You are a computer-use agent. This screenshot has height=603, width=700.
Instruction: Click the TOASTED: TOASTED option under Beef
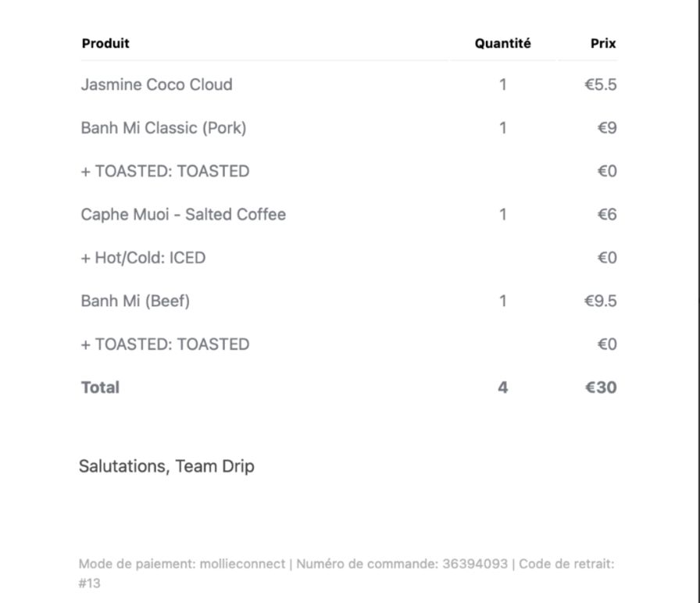tap(165, 344)
